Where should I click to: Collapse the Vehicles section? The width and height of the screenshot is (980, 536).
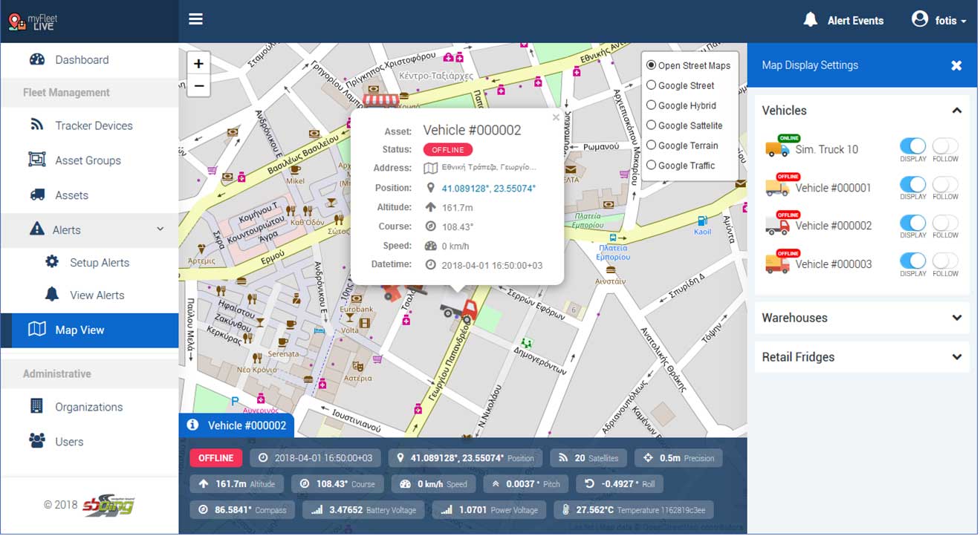click(x=956, y=111)
